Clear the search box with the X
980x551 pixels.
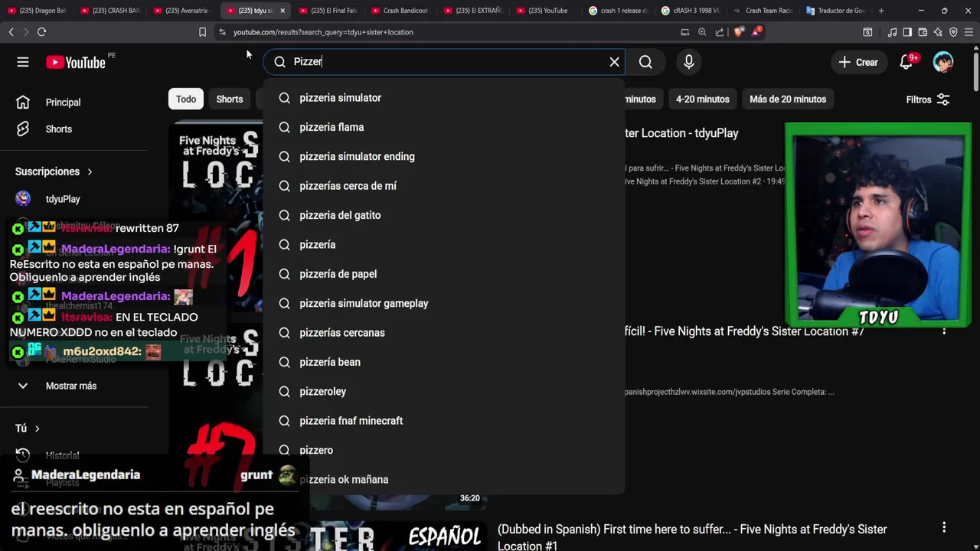(614, 62)
